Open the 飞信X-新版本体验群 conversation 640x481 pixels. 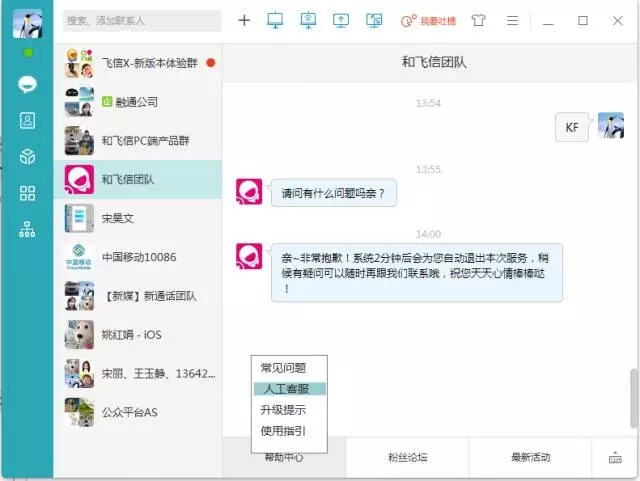(138, 63)
